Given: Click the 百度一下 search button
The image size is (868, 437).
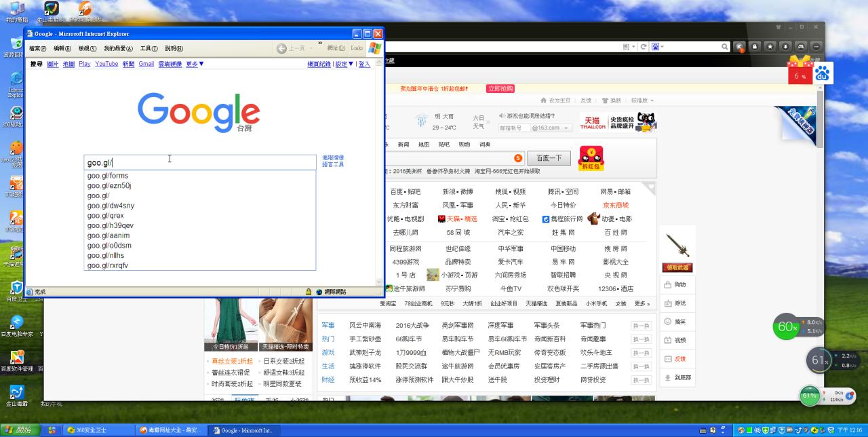Looking at the screenshot, I should coord(549,158).
